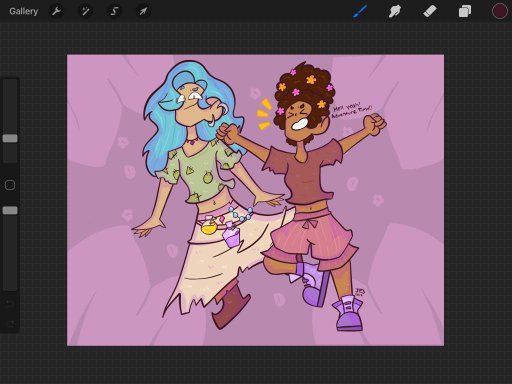Activate the Transform arrow tool
This screenshot has height=384, width=512.
tap(143, 11)
